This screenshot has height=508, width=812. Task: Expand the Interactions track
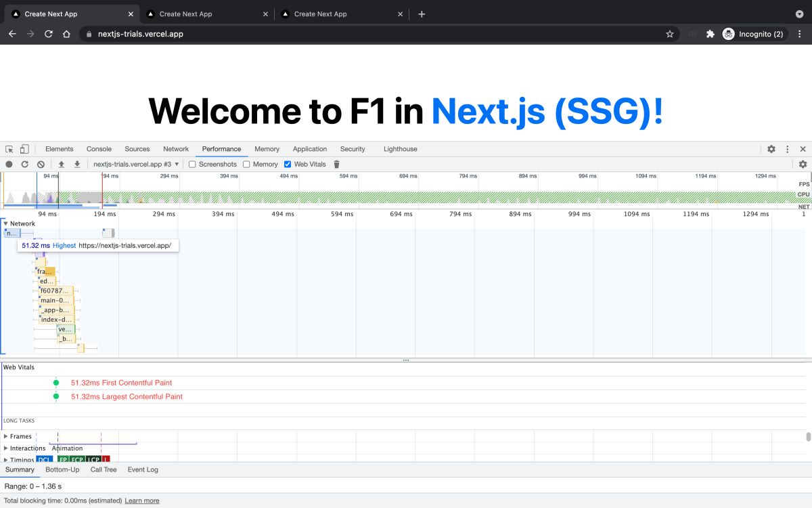pyautogui.click(x=5, y=448)
